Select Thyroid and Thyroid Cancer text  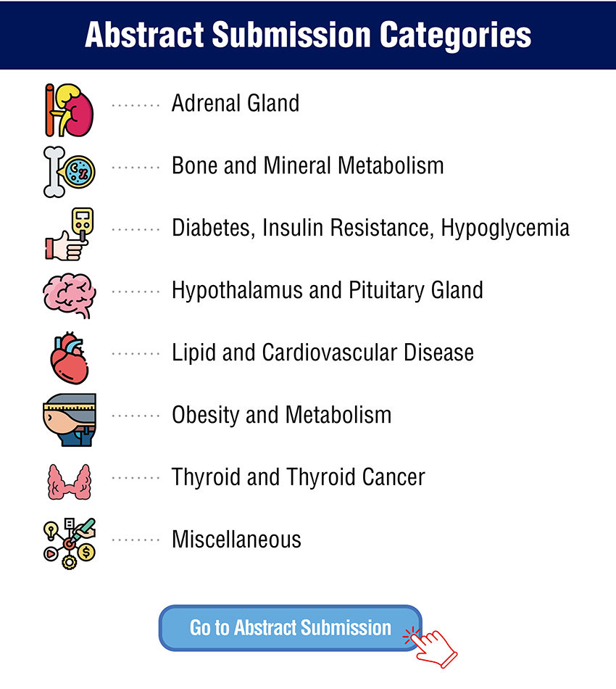298,478
